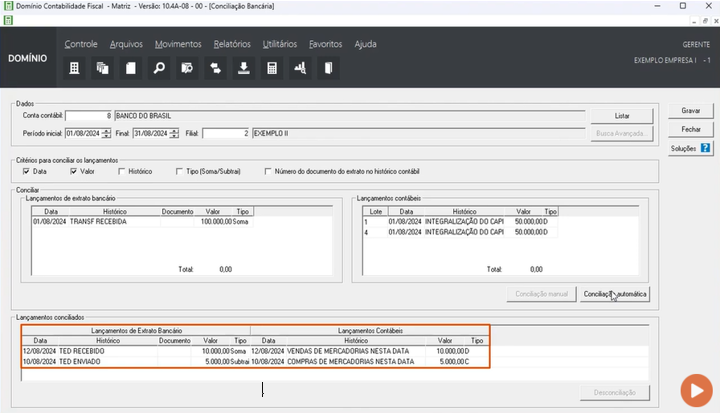
Task: Click the building grid icon in toolbar
Action: 74,69
